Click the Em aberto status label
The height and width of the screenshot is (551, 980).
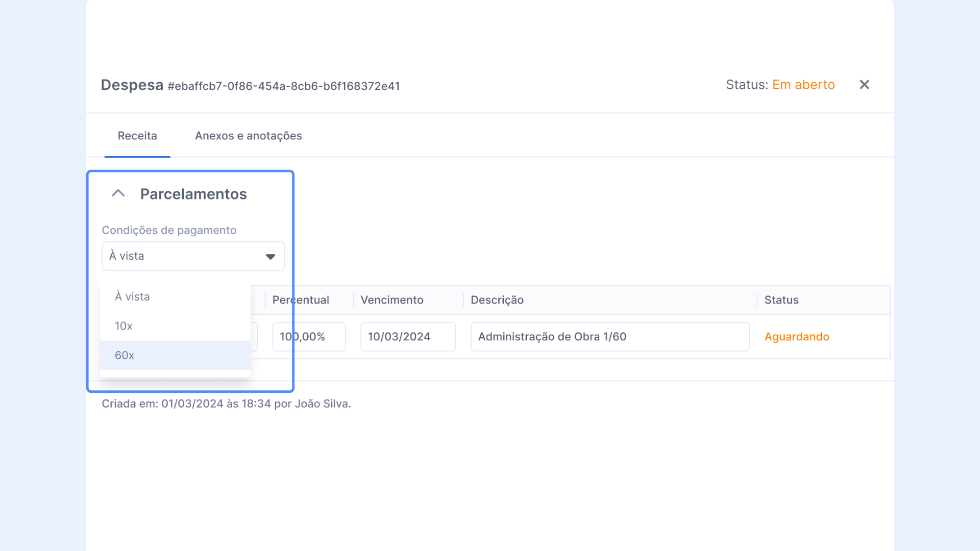803,85
